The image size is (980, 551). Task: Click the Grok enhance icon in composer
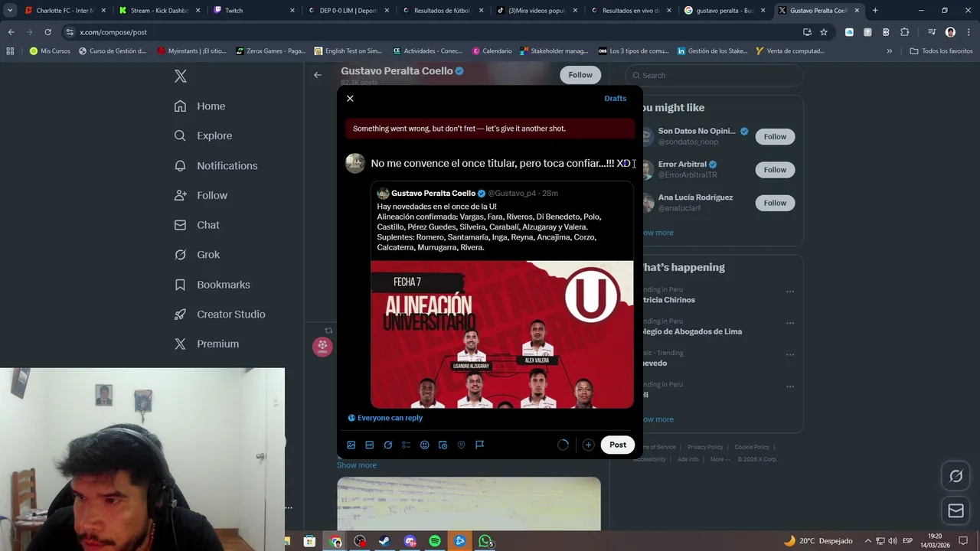click(388, 445)
